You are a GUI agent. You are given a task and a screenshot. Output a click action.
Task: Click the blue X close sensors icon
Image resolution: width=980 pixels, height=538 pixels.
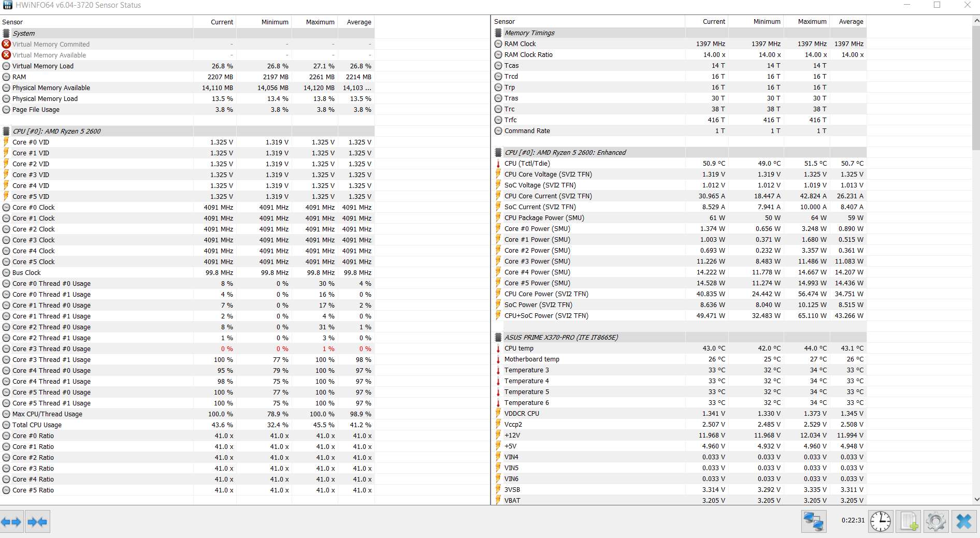click(964, 521)
